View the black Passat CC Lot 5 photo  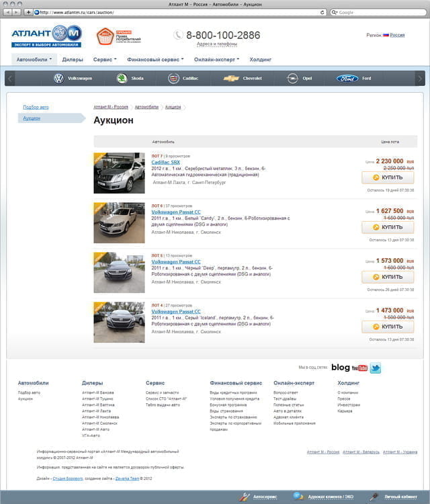119,273
